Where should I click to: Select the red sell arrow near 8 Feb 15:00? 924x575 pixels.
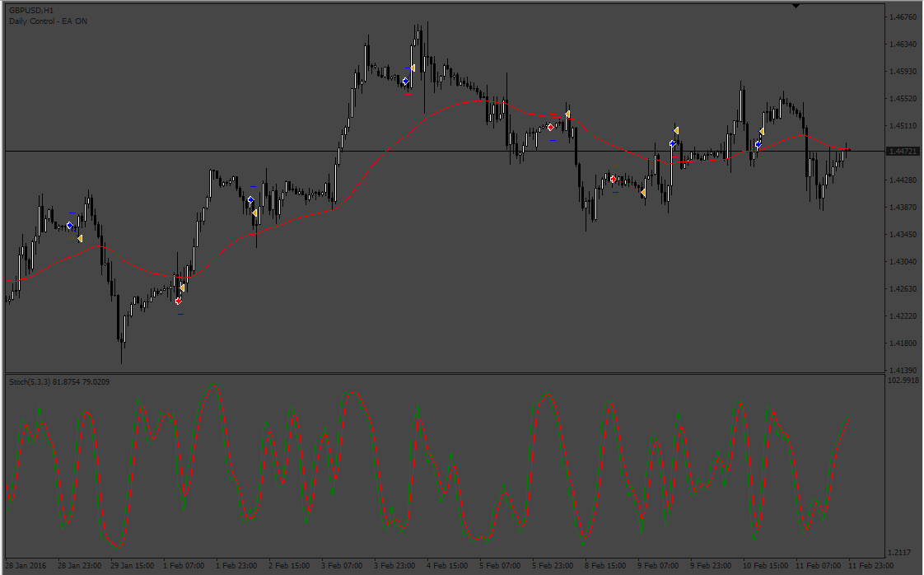[x=614, y=179]
